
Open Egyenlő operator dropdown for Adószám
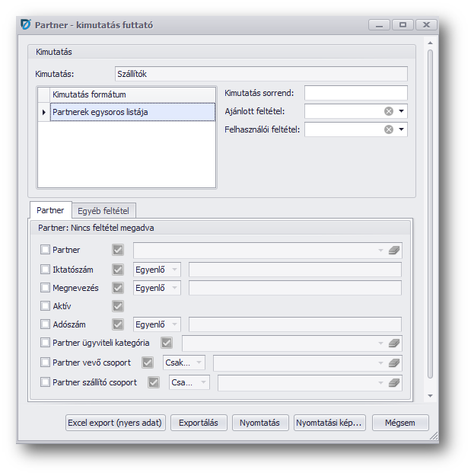174,324
